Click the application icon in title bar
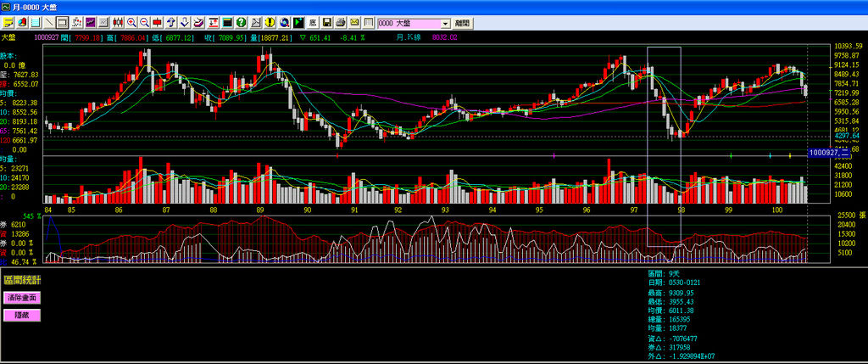 tap(5, 7)
